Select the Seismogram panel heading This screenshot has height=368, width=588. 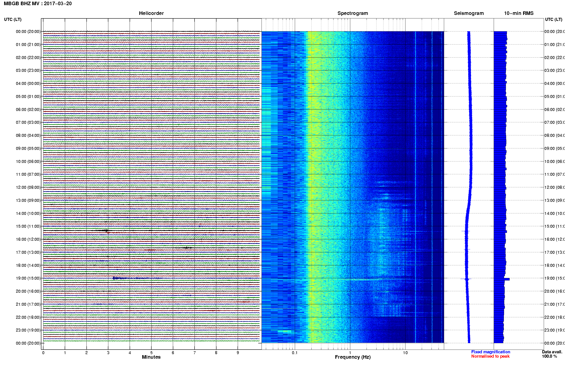[x=469, y=13]
